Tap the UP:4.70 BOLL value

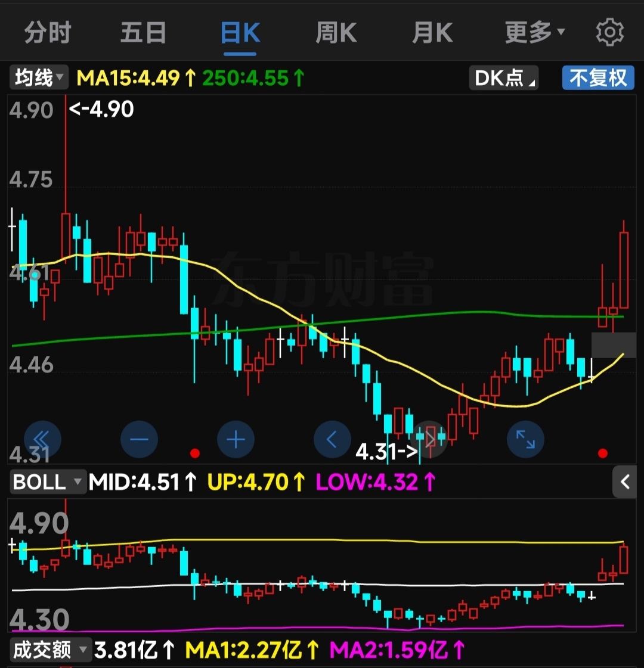pyautogui.click(x=256, y=482)
